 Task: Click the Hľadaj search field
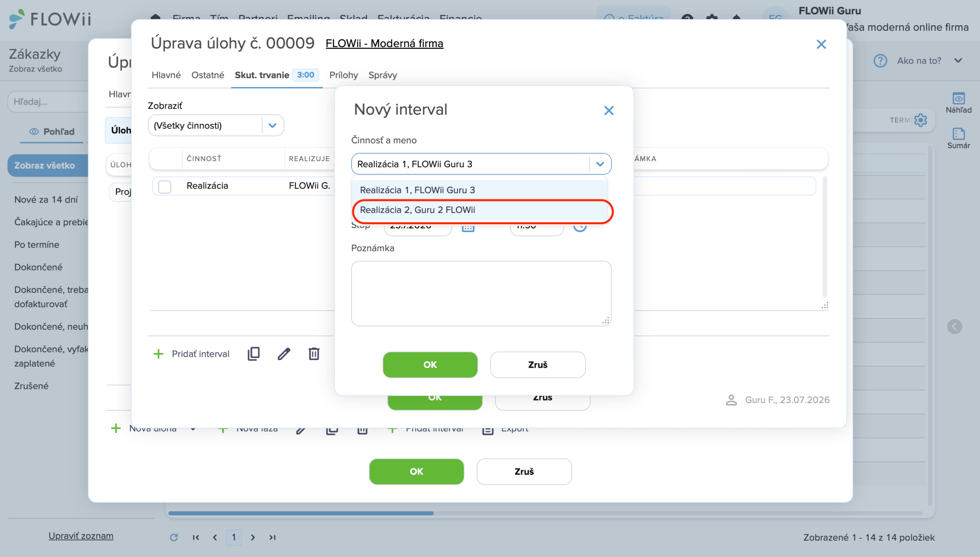(48, 102)
